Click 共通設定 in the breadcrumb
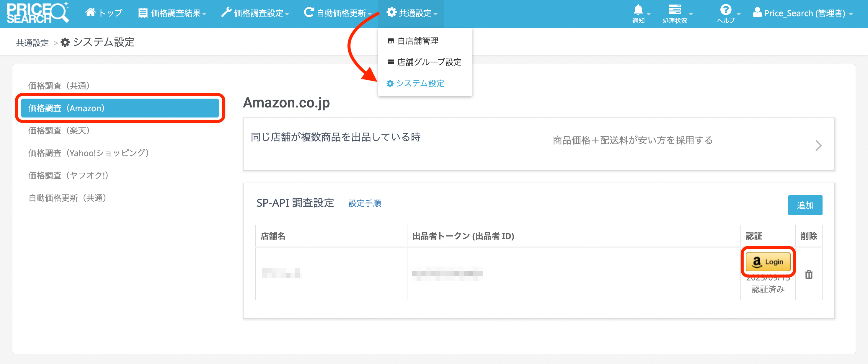Screen dimensions: 868x364 tap(32, 43)
